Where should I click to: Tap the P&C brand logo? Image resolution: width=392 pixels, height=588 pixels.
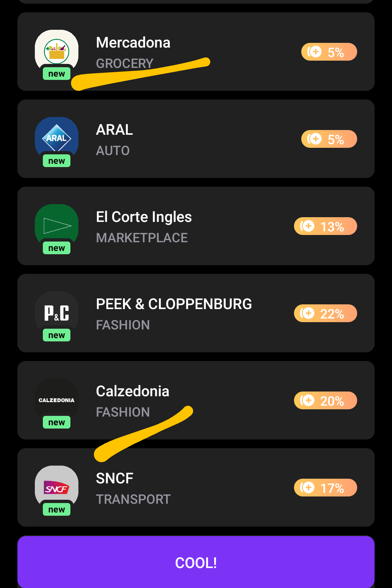click(57, 312)
